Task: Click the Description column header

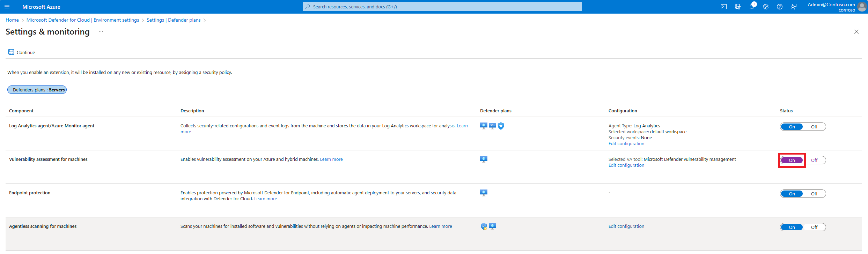Action: pyautogui.click(x=192, y=111)
